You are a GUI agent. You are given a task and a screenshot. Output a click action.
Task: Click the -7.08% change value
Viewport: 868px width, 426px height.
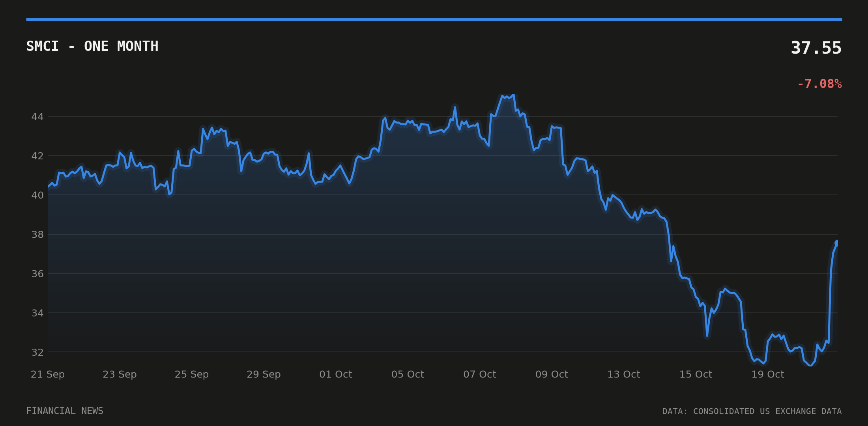[819, 84]
